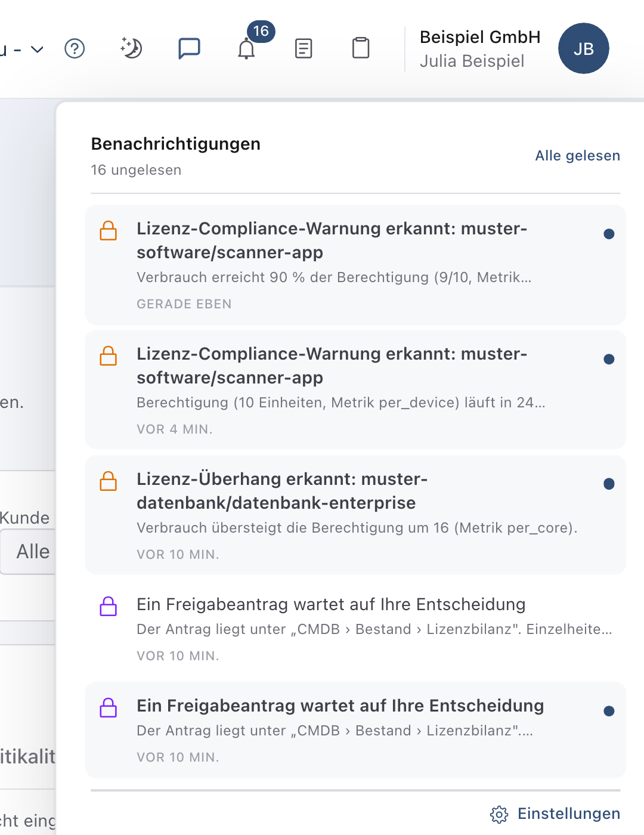Click text 'Verbrauch übersteigt die Berechtigung um 16'
This screenshot has height=835, width=644.
coord(293,528)
